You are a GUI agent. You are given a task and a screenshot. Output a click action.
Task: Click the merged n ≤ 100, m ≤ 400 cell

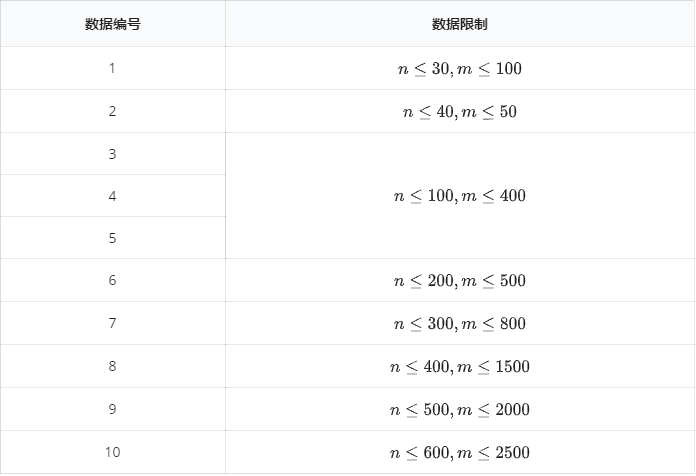pos(460,196)
